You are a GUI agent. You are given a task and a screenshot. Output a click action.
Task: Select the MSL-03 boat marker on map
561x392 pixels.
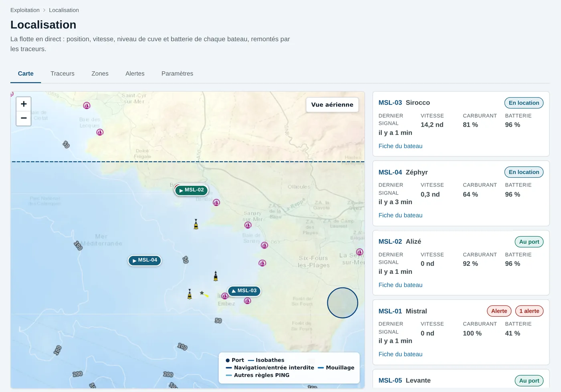(244, 291)
